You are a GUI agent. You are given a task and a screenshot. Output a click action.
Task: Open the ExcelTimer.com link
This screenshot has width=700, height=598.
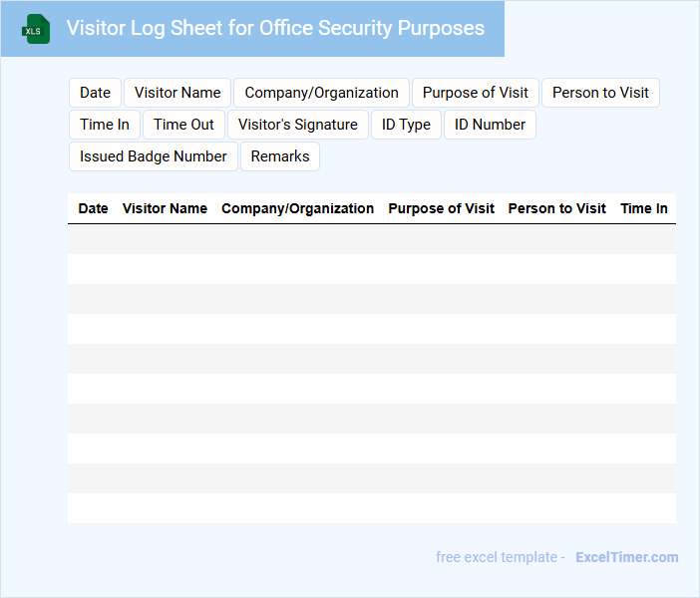tap(626, 557)
